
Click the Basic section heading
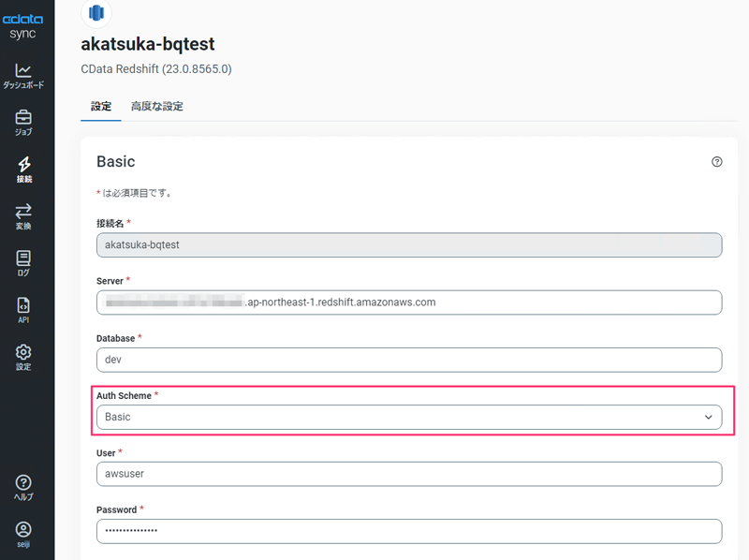115,161
